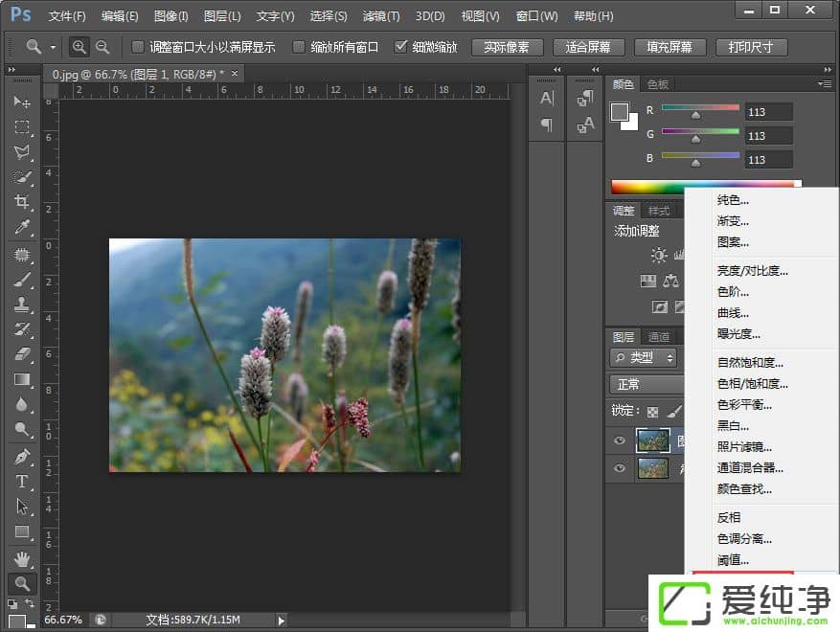Image resolution: width=840 pixels, height=632 pixels.
Task: Click the 适合屏幕 button
Action: (x=588, y=47)
